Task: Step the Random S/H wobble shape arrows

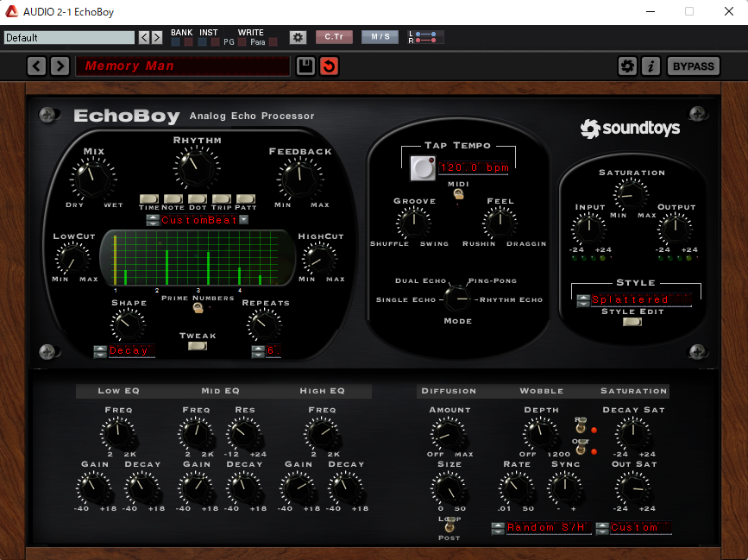Action: click(498, 528)
